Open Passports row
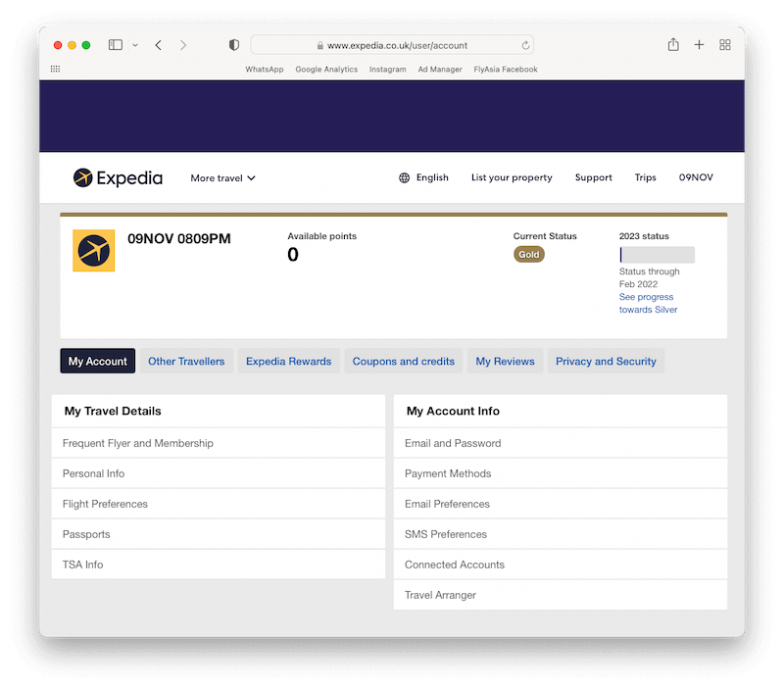 [x=218, y=534]
